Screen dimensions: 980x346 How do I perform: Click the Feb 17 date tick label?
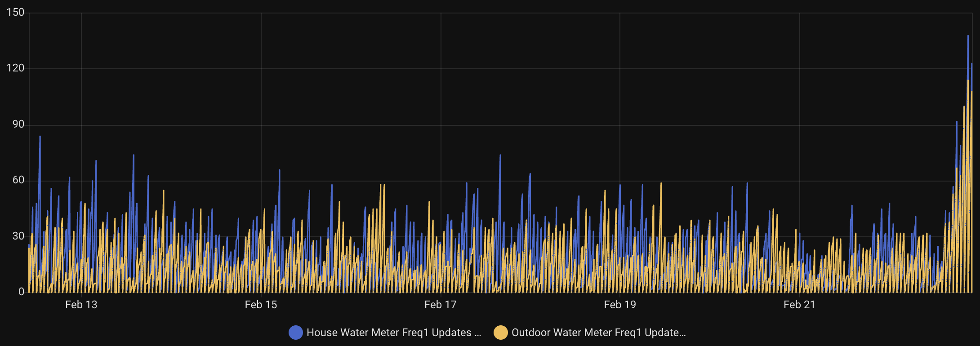(x=440, y=305)
